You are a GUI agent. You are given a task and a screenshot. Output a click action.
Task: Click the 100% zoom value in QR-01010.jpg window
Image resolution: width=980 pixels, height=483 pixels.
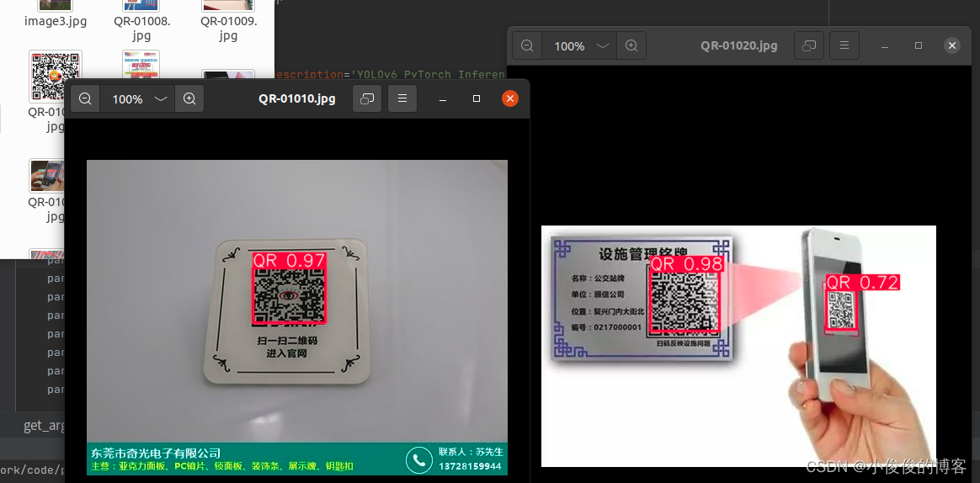pos(127,98)
